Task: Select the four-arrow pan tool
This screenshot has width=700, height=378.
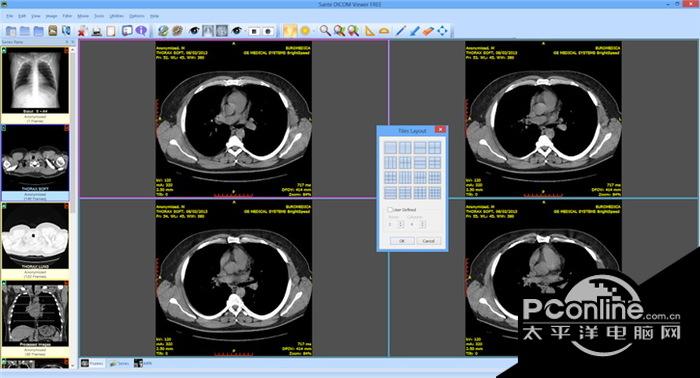Action: (x=442, y=31)
